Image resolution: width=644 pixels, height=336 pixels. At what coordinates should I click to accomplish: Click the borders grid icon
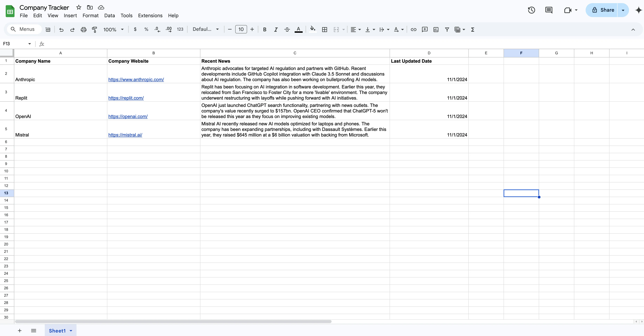click(324, 29)
